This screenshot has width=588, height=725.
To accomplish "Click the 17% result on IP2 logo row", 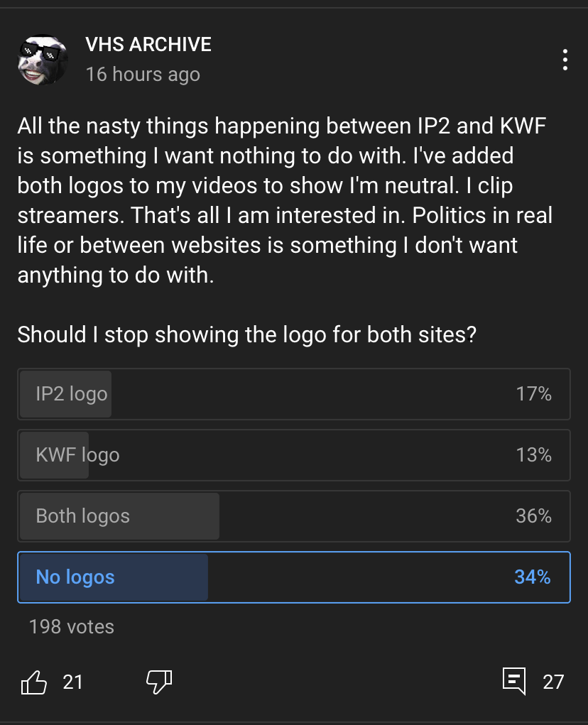I will (534, 394).
